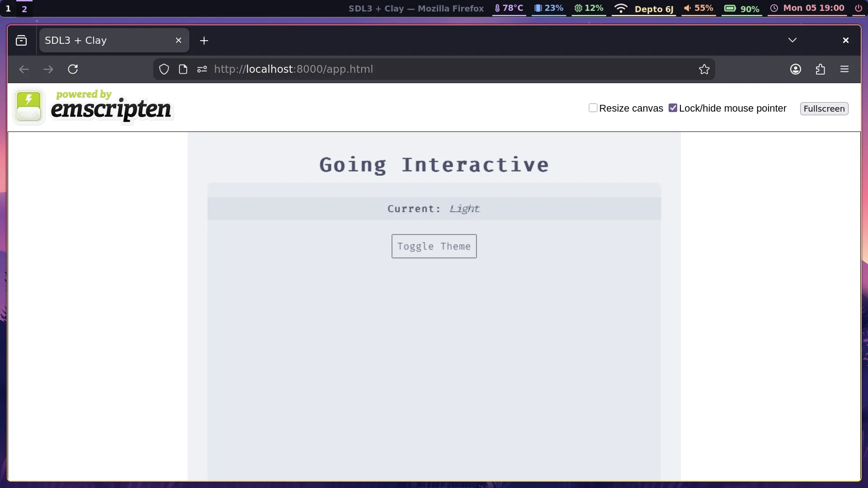Open the list-all-tabs chevron
The height and width of the screenshot is (488, 868).
(793, 40)
